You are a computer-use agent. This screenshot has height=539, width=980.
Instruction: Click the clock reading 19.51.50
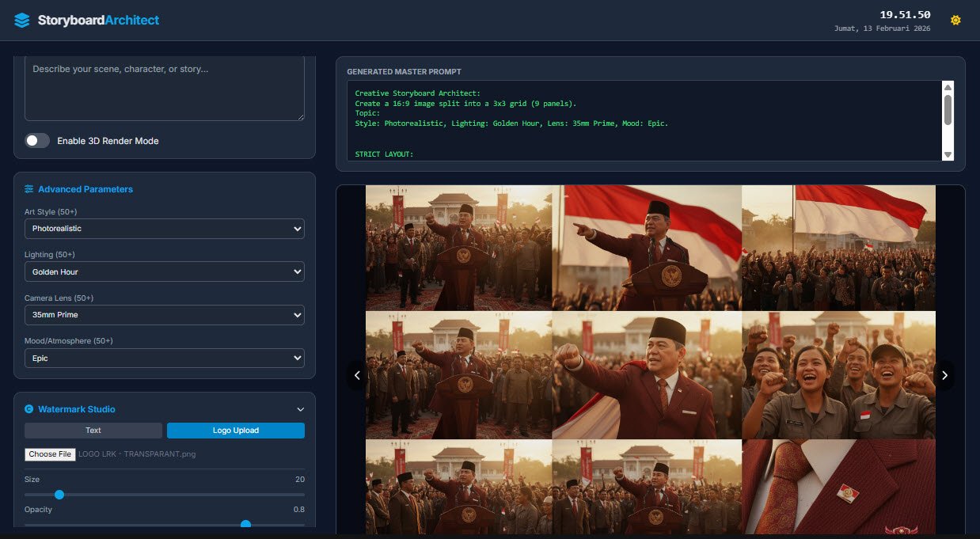pos(905,15)
